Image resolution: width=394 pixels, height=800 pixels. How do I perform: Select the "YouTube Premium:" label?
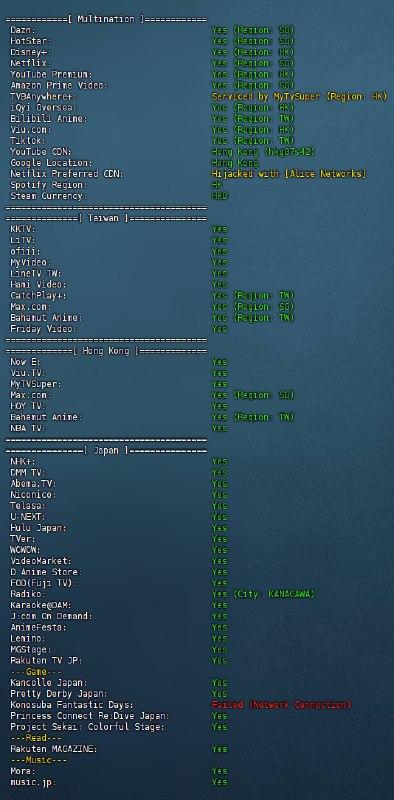[51, 74]
